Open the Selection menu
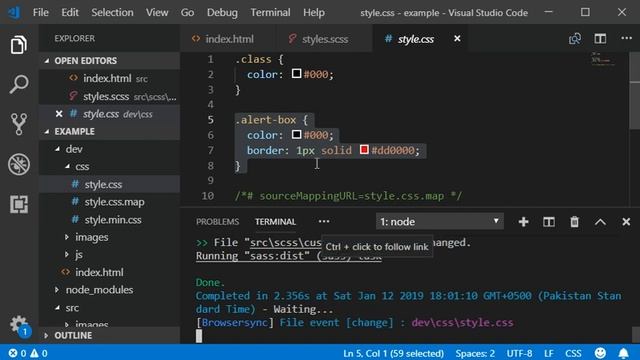Screen dimensions: 640x360 tap(112, 13)
